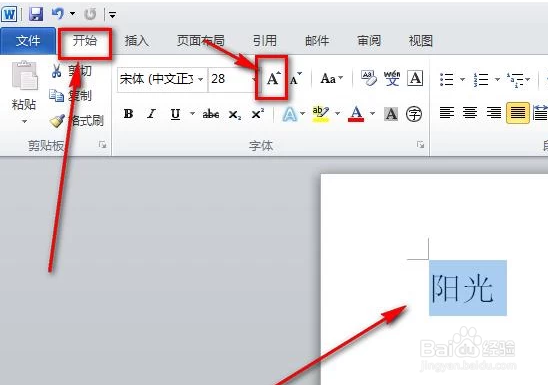
Task: Click the redo/repeat icon
Action: [90, 14]
